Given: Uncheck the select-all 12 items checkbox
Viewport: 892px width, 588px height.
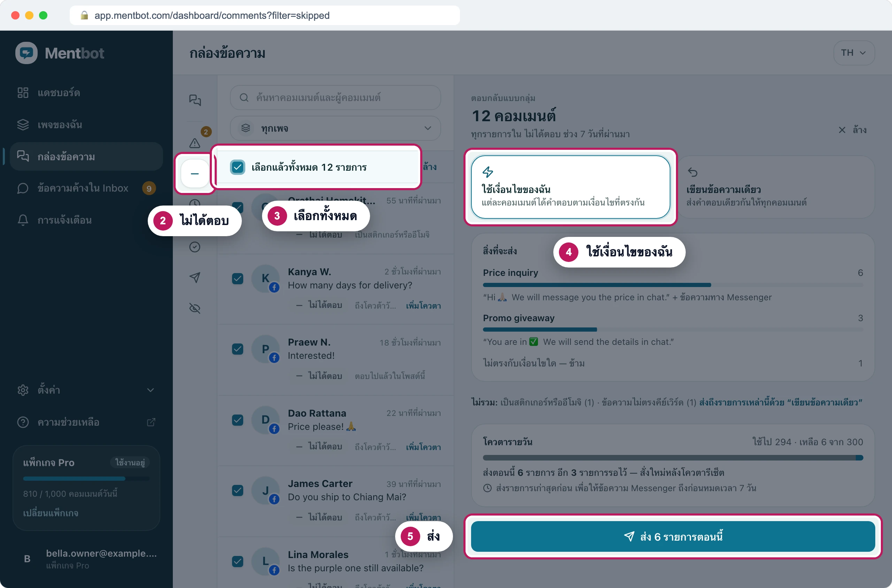Looking at the screenshot, I should click(237, 167).
